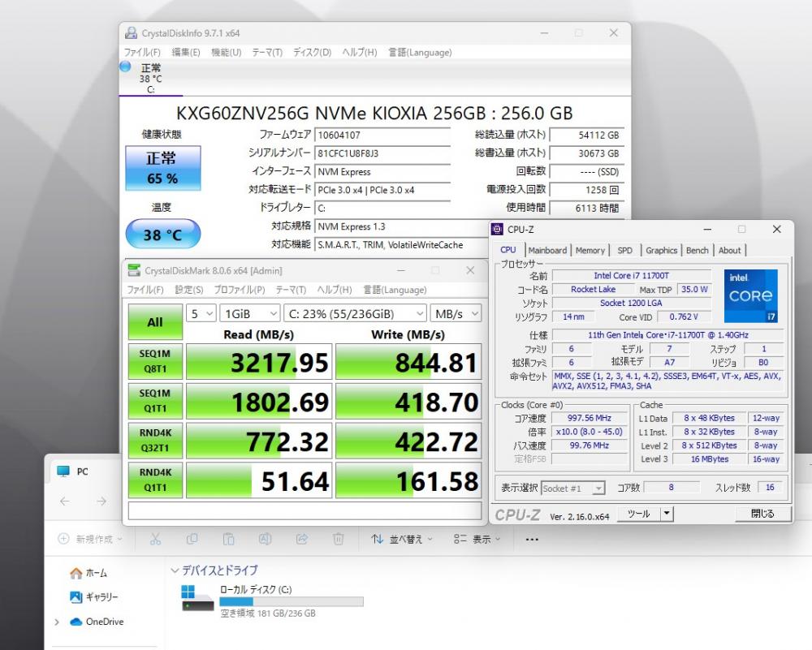This screenshot has width=812, height=650.
Task: Switch to the SPD tab in CPU-Z
Action: tap(625, 251)
